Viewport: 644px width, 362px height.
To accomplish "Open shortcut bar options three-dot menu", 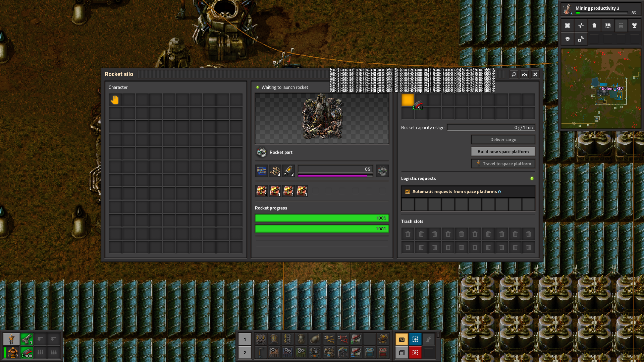I will (x=438, y=335).
